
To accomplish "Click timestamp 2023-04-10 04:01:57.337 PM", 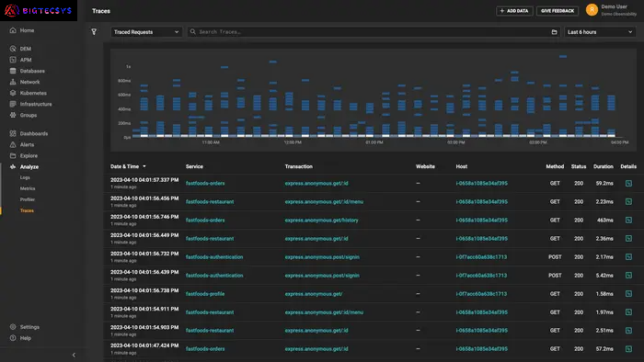I will tap(144, 180).
